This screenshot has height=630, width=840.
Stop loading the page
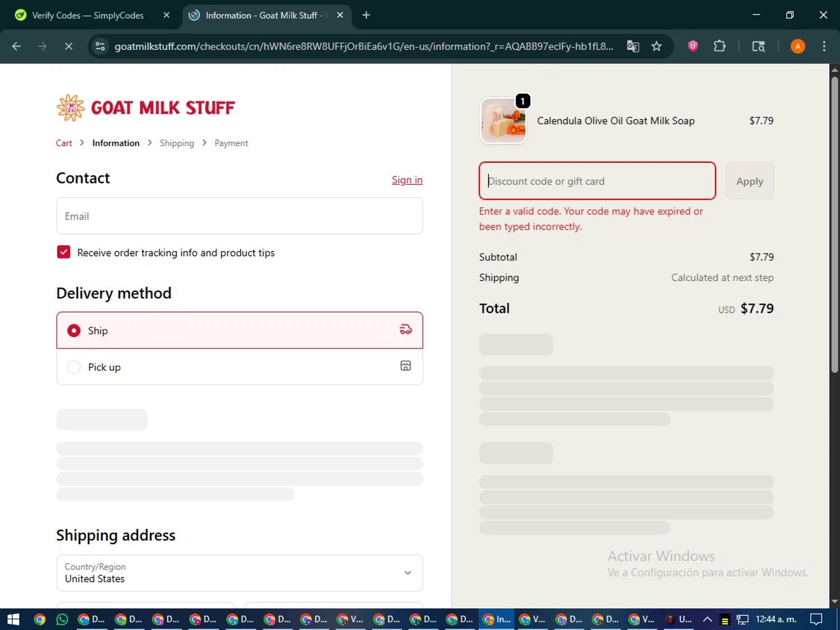68,46
